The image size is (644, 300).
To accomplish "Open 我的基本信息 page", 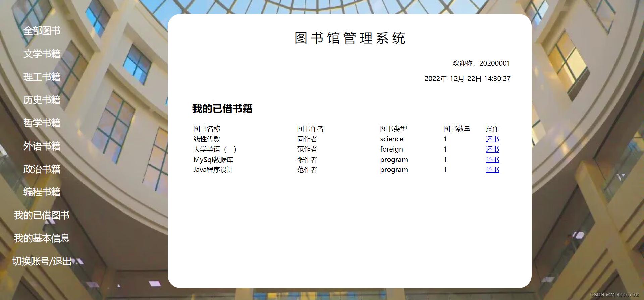I will pos(42,238).
